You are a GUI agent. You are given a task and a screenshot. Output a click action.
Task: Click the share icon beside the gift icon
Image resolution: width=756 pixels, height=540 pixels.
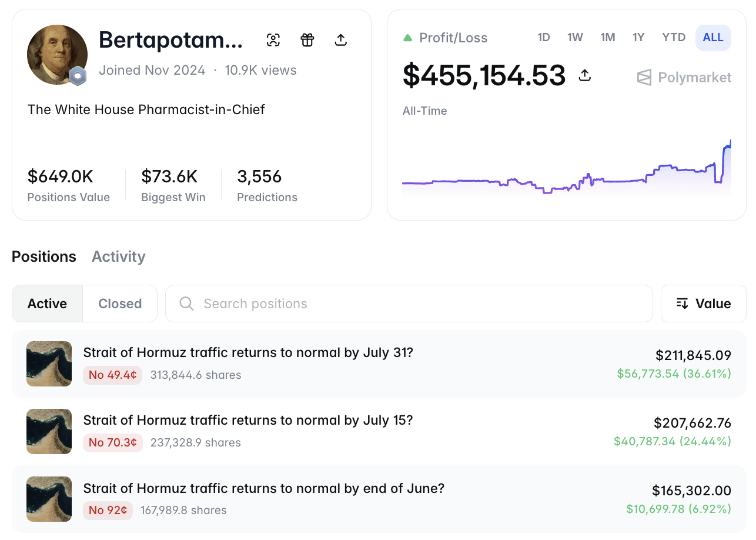pyautogui.click(x=341, y=40)
